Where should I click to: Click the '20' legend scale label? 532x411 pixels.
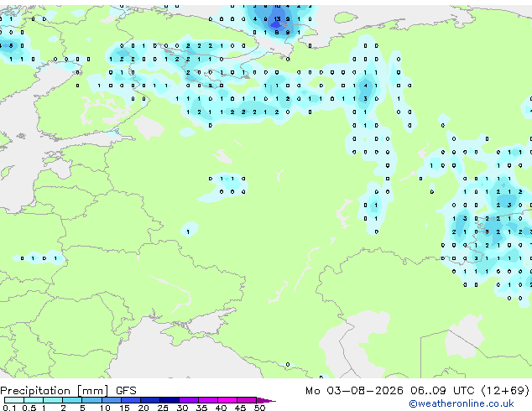[x=143, y=408]
